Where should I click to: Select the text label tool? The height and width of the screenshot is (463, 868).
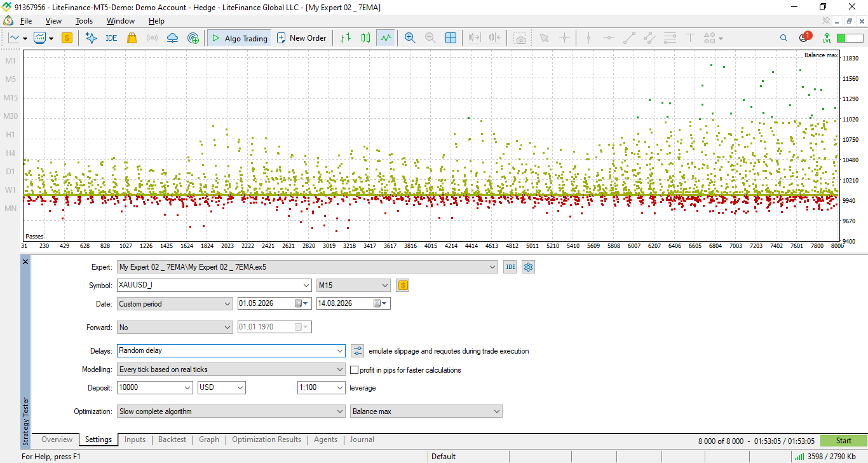click(x=690, y=38)
